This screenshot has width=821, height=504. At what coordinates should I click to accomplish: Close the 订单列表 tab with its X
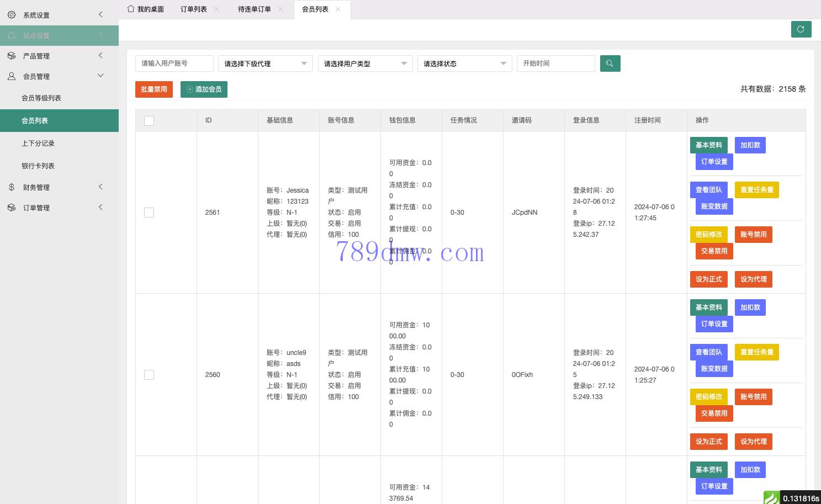click(216, 9)
